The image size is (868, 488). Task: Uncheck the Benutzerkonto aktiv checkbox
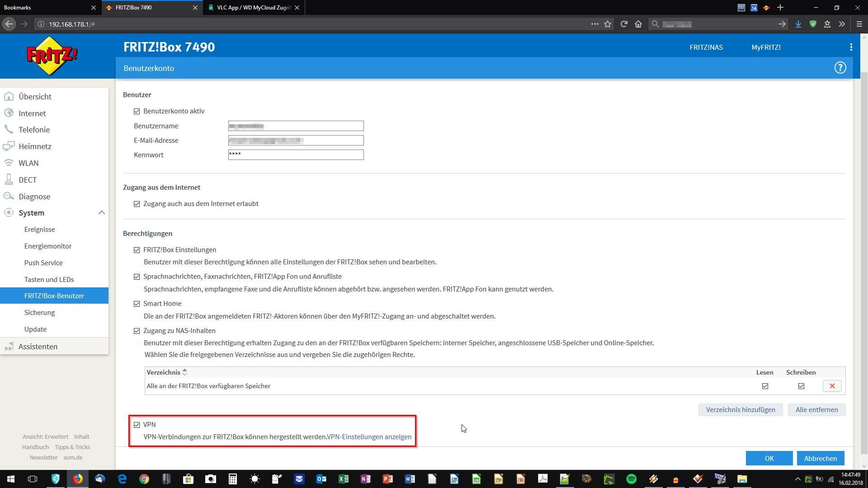[x=137, y=111]
